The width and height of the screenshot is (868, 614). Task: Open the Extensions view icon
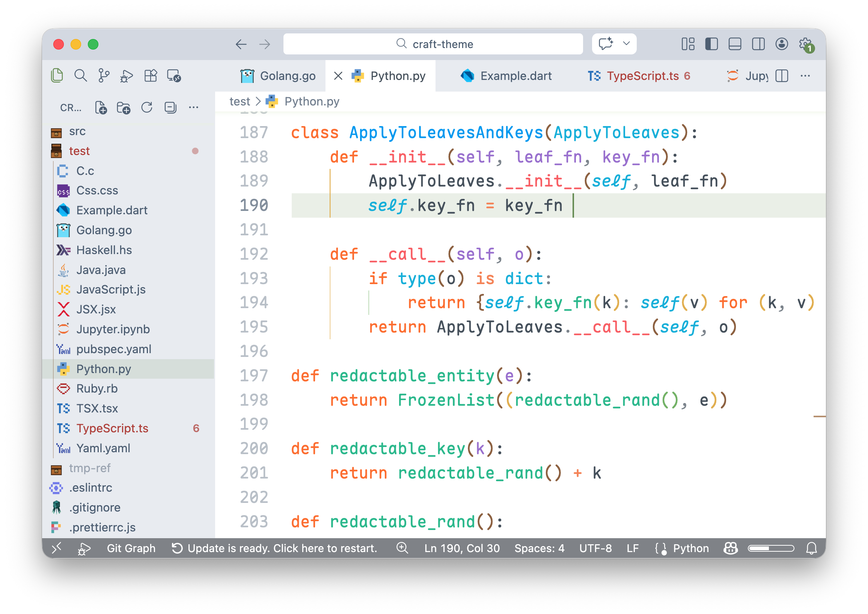tap(151, 76)
